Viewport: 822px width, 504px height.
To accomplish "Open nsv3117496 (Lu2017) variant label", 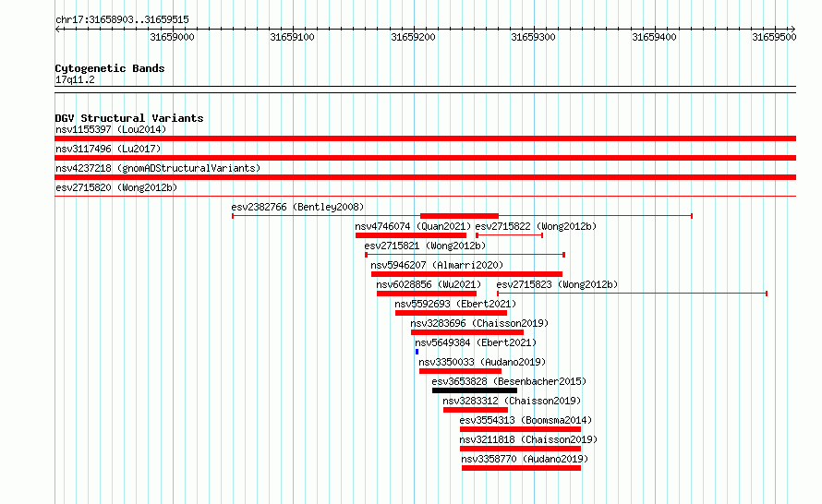I will (x=108, y=149).
